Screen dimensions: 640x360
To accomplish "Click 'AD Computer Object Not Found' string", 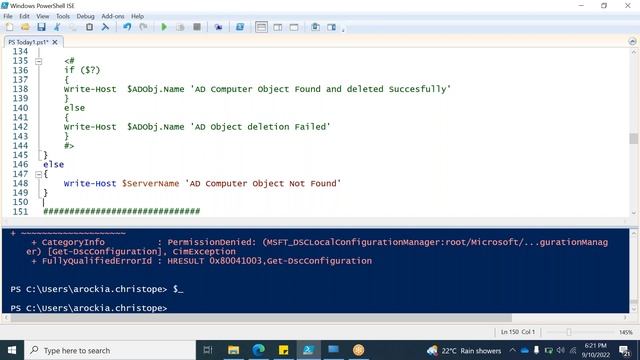I will (263, 184).
